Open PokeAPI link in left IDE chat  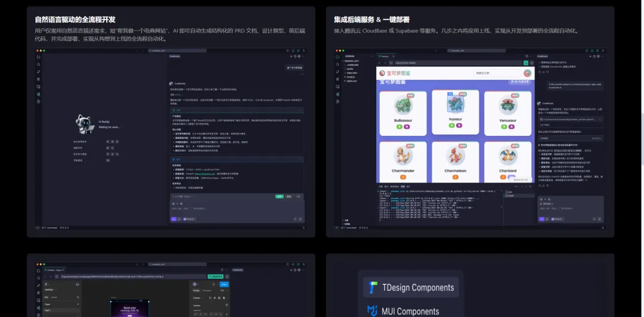click(205, 173)
